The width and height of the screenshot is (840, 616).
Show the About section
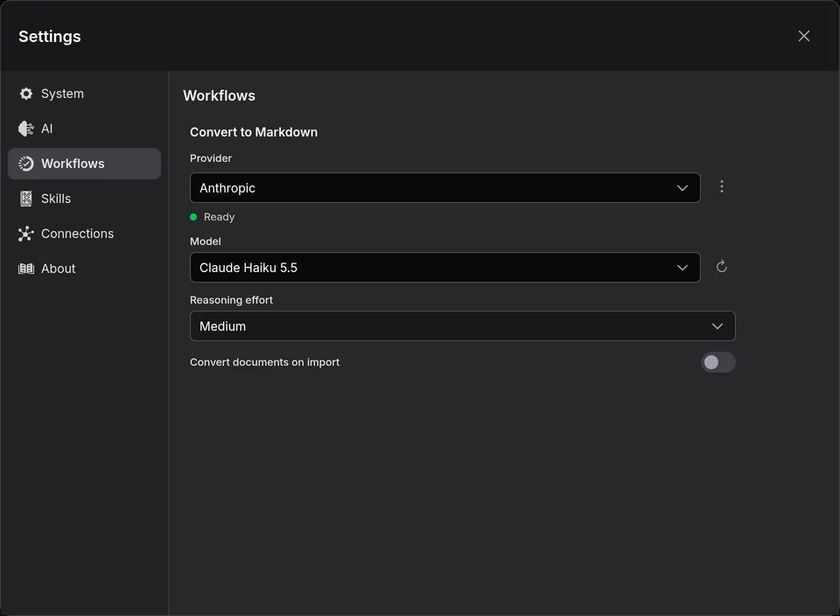point(84,269)
